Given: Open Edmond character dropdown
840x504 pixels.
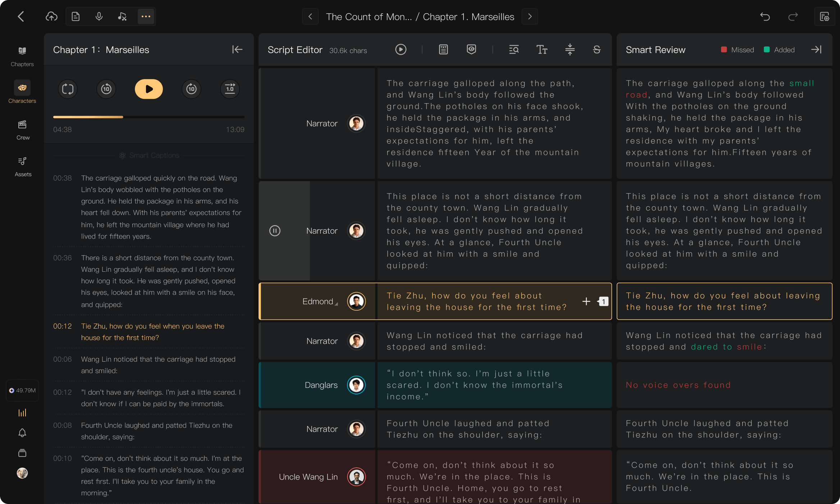Looking at the screenshot, I should [320, 302].
